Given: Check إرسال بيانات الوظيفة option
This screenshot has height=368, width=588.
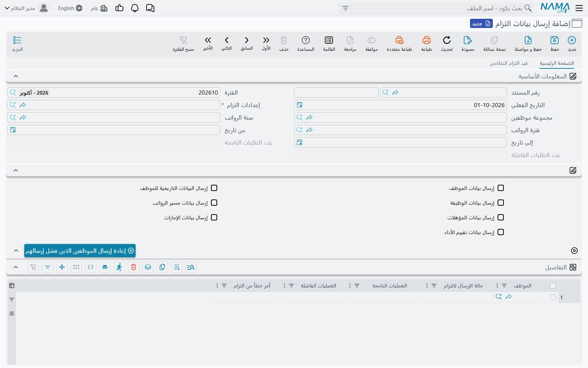Looking at the screenshot, I should pyautogui.click(x=501, y=203).
